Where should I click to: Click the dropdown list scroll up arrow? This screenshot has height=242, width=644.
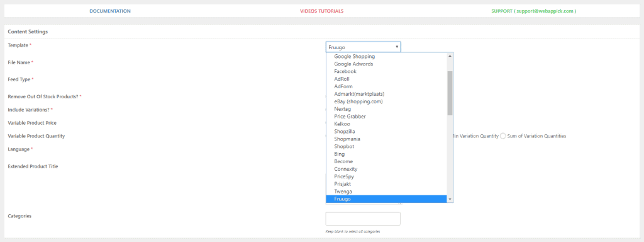[450, 56]
